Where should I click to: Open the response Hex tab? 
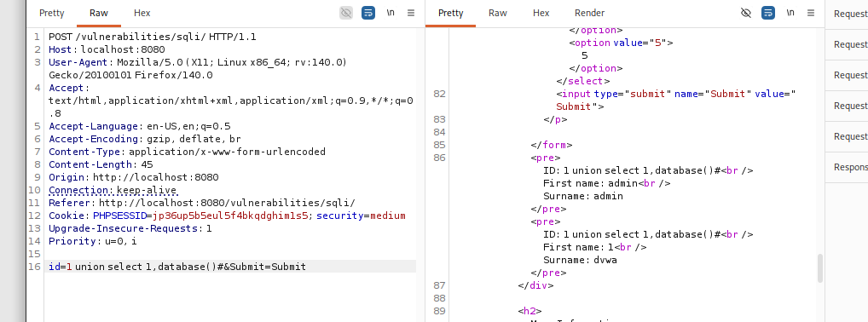coord(541,13)
